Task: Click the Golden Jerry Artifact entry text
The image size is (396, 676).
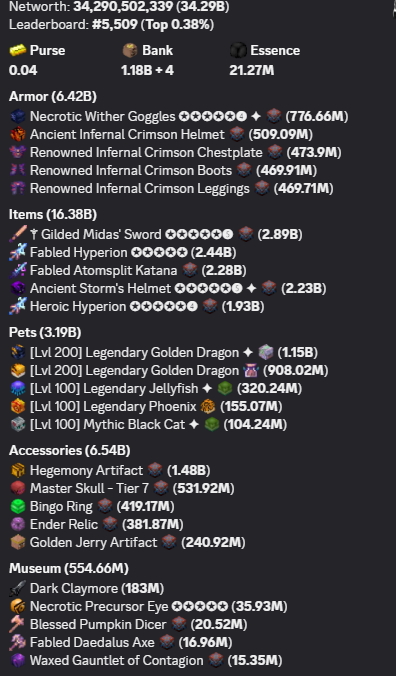Action: (x=94, y=542)
